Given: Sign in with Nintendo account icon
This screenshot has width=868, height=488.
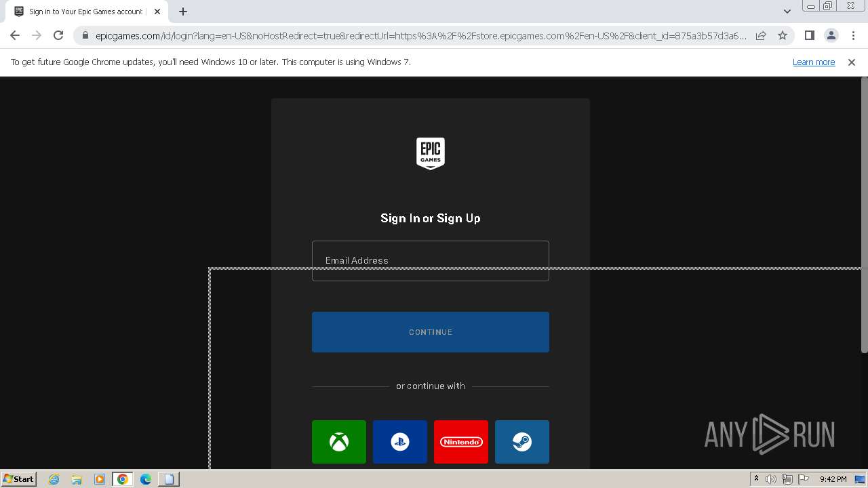Looking at the screenshot, I should [x=461, y=442].
